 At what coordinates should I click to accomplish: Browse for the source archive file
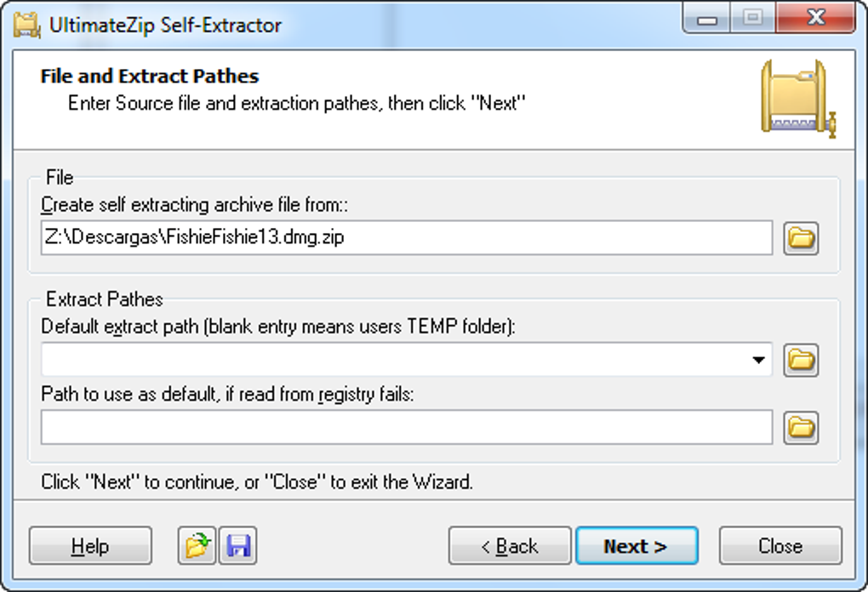pos(801,238)
